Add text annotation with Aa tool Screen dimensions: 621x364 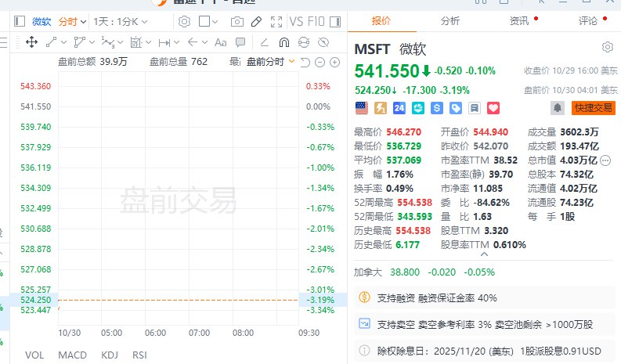(x=221, y=42)
